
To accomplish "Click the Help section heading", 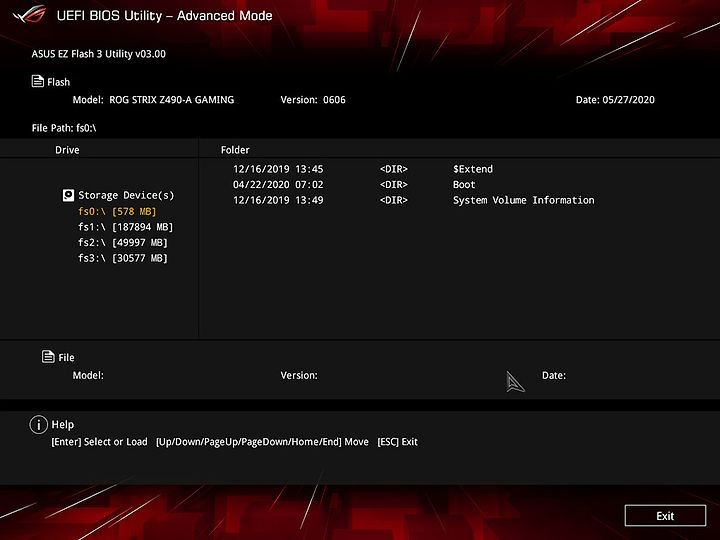I will coord(63,425).
